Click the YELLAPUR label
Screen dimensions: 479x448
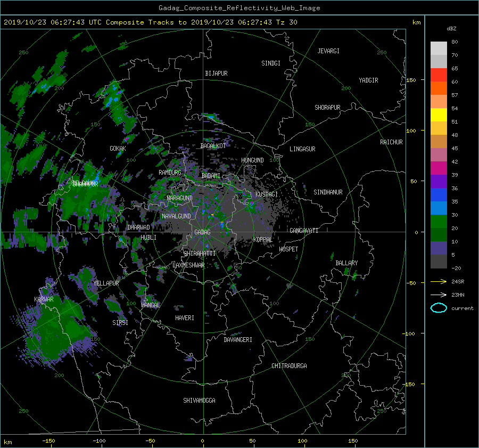pos(106,283)
